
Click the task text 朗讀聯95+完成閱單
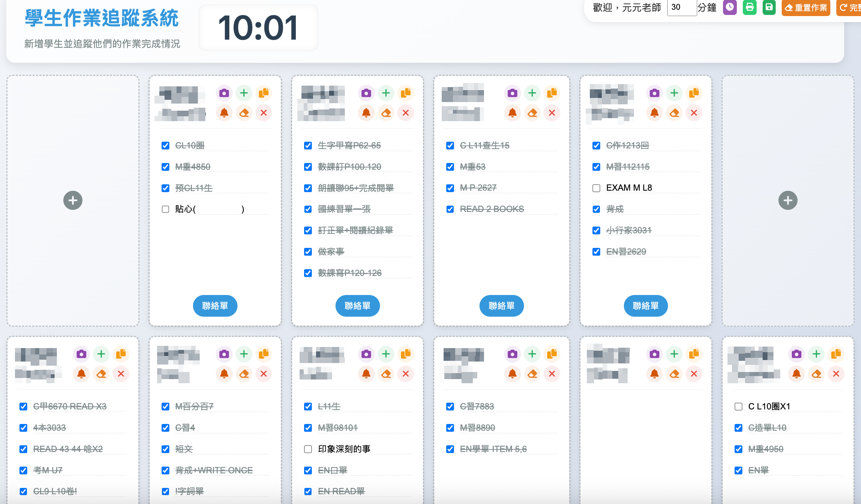[x=356, y=188]
